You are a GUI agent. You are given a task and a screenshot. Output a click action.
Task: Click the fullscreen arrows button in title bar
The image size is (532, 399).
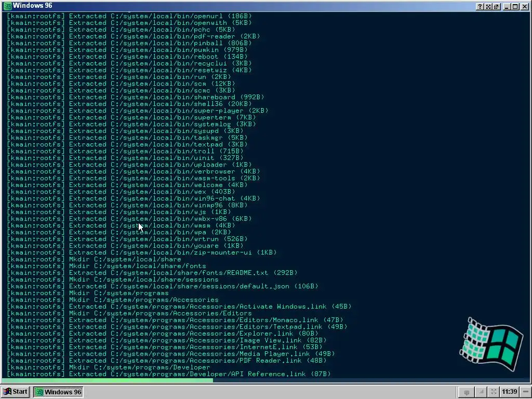pos(488,6)
